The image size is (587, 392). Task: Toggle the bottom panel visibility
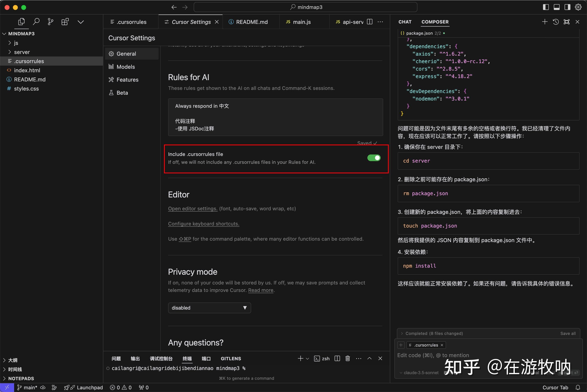click(556, 7)
